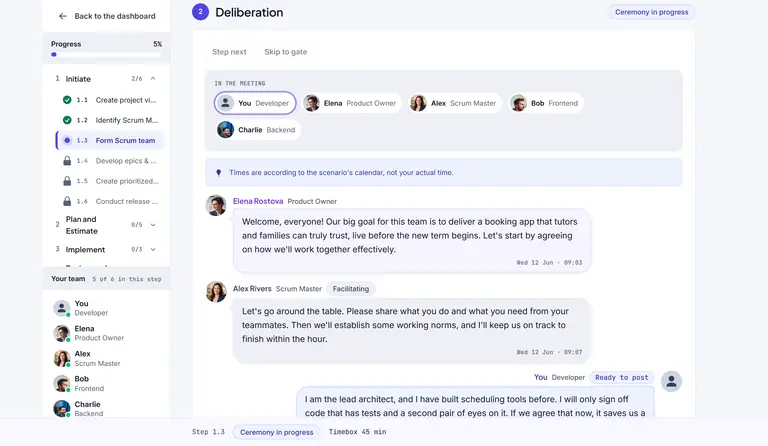
Task: Click the lightbulb icon in the times notice
Action: 218,172
